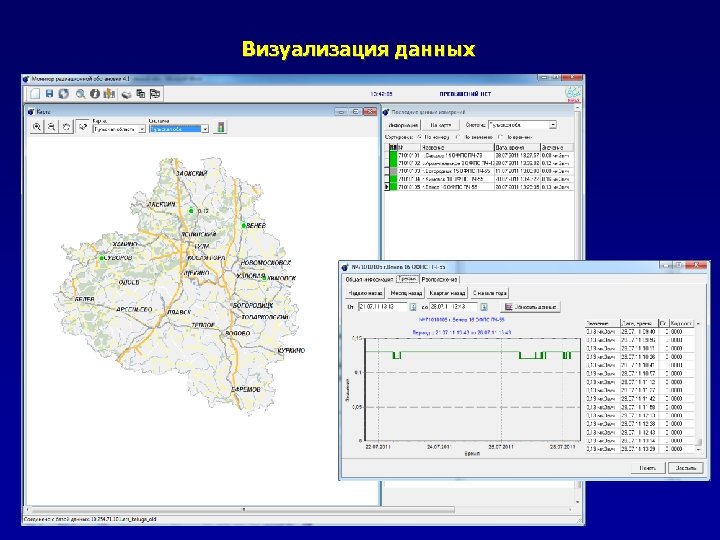Click the gray status cell of row 71010103
The height and width of the screenshot is (540, 720).
click(x=393, y=171)
